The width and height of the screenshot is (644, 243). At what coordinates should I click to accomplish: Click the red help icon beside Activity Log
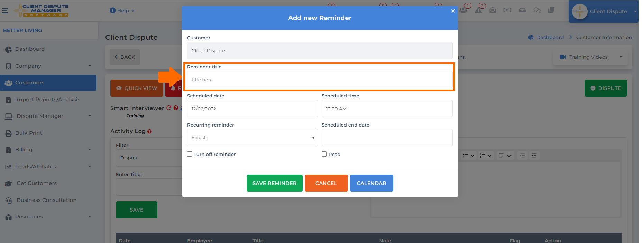pos(149,131)
